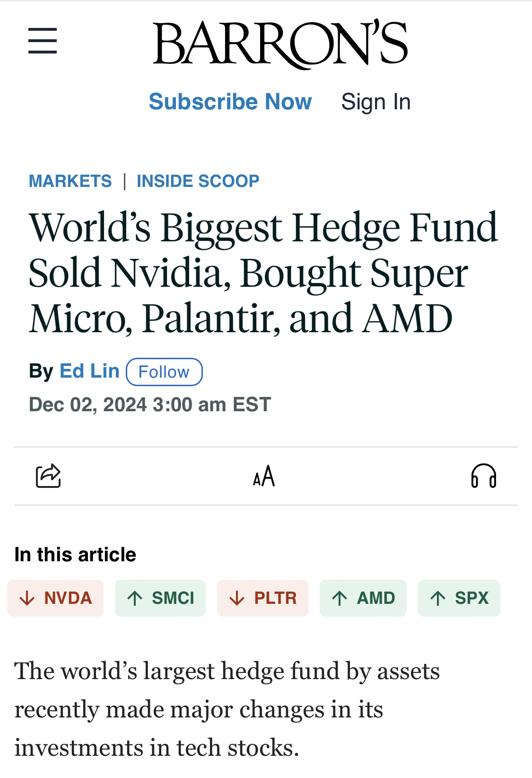Follow author Ed Lin
532x778 pixels.
pos(164,372)
